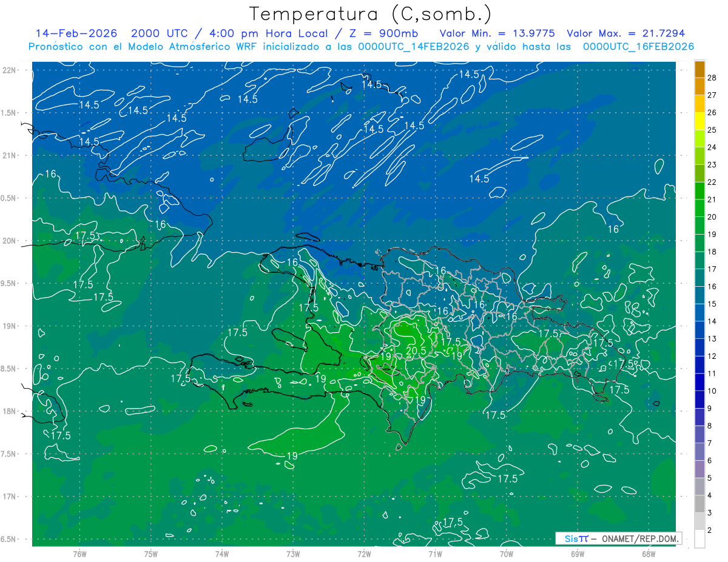
Task: Click 'Valor Max. = 21.7294' readout
Action: point(625,33)
